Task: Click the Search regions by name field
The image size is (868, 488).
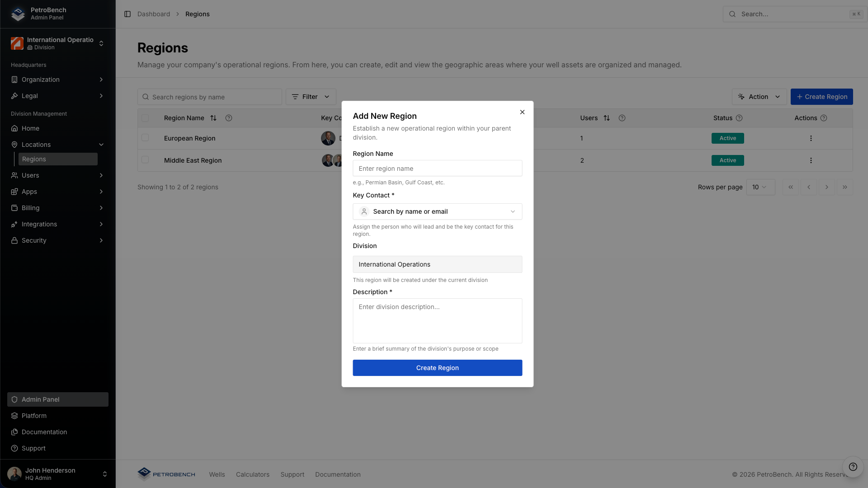Action: pos(210,97)
